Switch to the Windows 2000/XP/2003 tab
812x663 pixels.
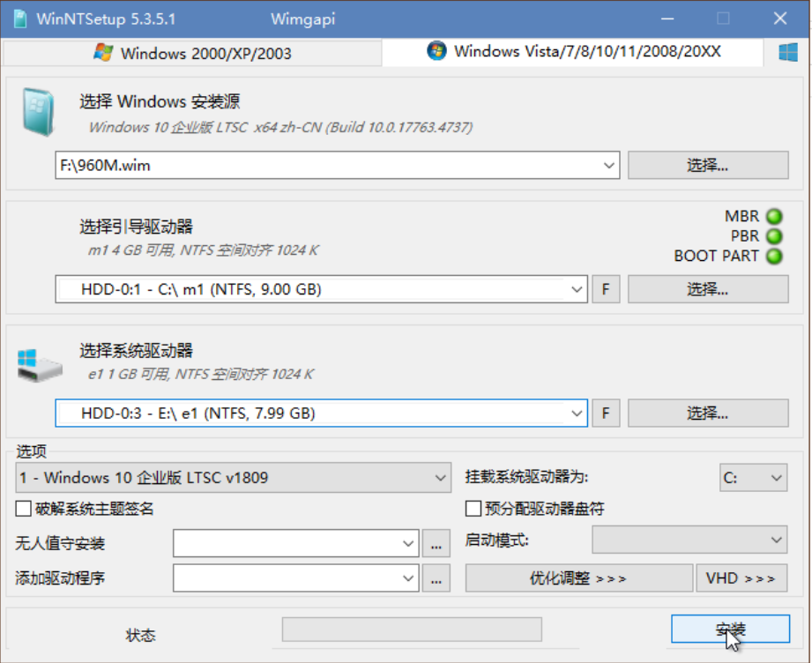coord(193,54)
